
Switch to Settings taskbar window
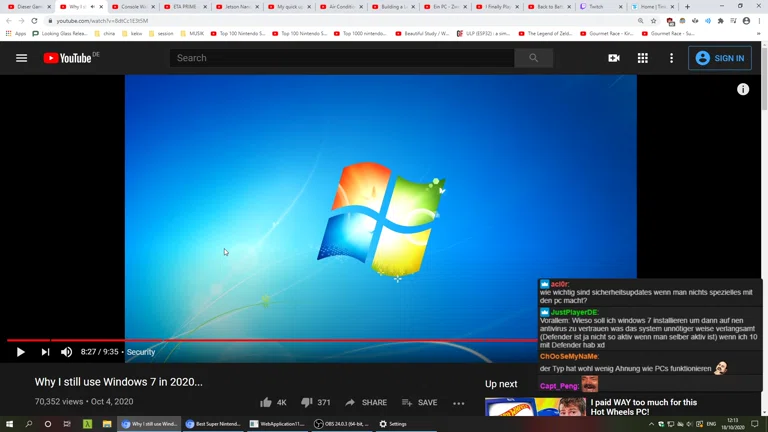(x=393, y=424)
